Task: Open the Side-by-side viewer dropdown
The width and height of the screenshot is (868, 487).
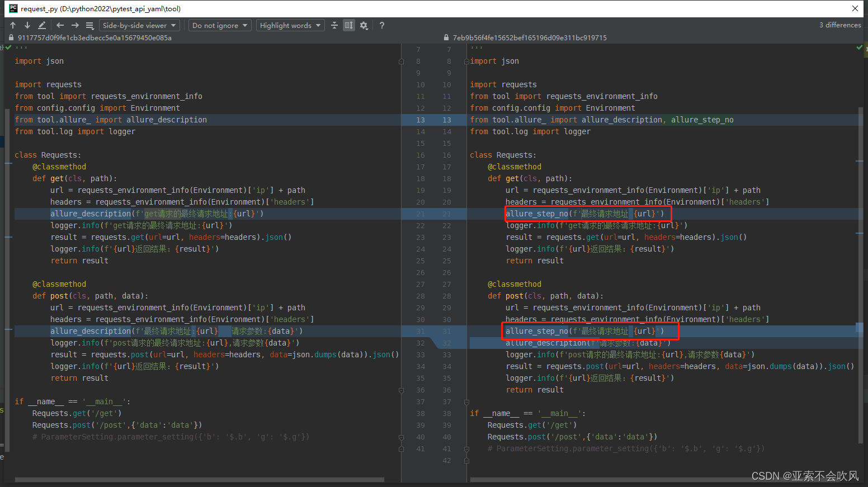Action: coord(139,25)
